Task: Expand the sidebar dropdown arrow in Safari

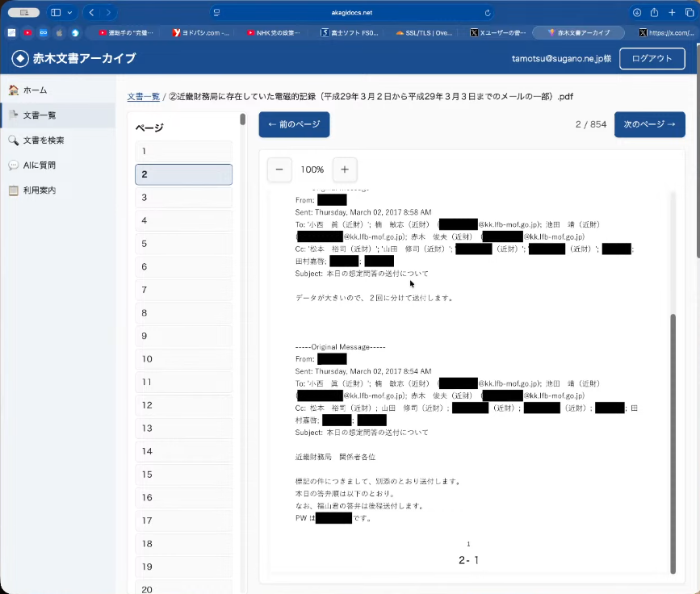Action: [x=70, y=13]
